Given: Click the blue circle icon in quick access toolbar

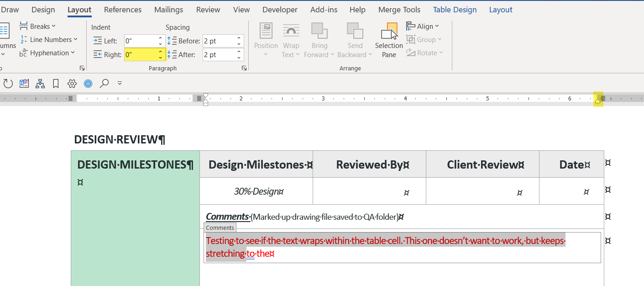Looking at the screenshot, I should [x=88, y=84].
